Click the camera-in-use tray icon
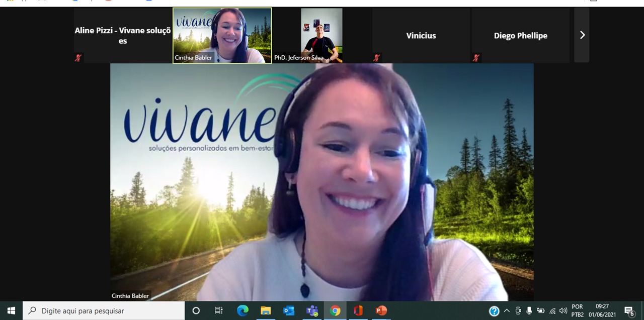644x320 pixels. click(x=518, y=311)
